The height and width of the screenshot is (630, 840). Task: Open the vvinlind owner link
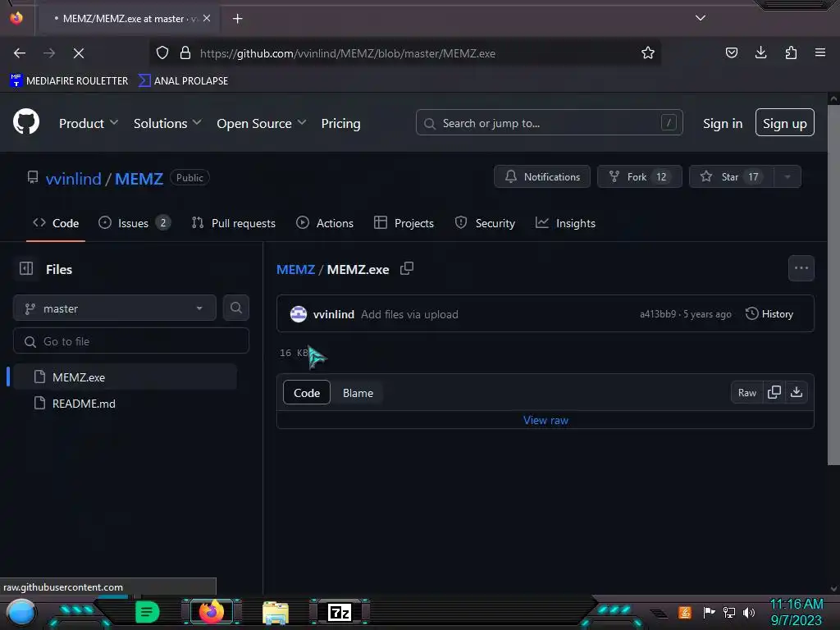point(73,178)
